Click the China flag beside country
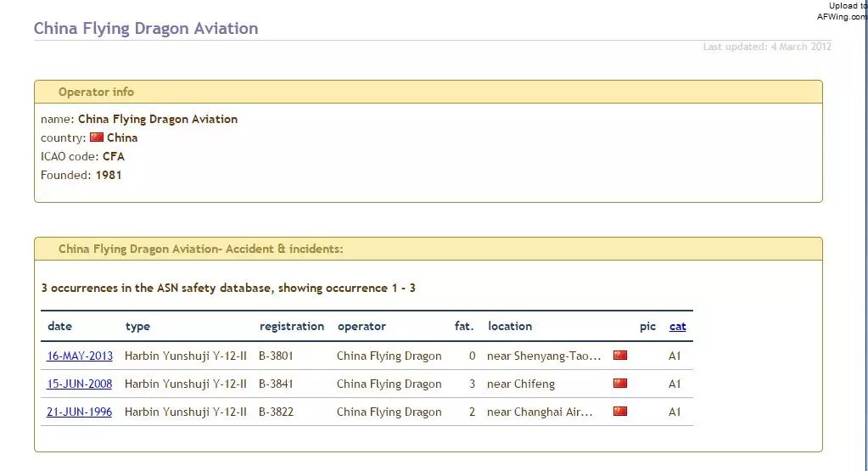The image size is (868, 471). tap(97, 137)
